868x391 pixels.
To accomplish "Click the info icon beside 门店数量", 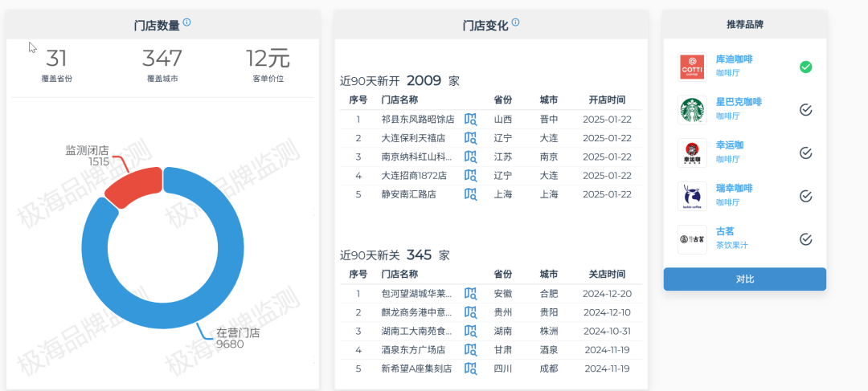I will tap(187, 22).
